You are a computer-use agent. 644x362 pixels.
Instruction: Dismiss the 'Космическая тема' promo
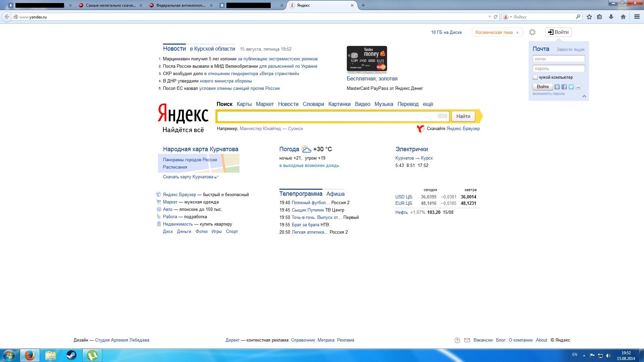[518, 33]
